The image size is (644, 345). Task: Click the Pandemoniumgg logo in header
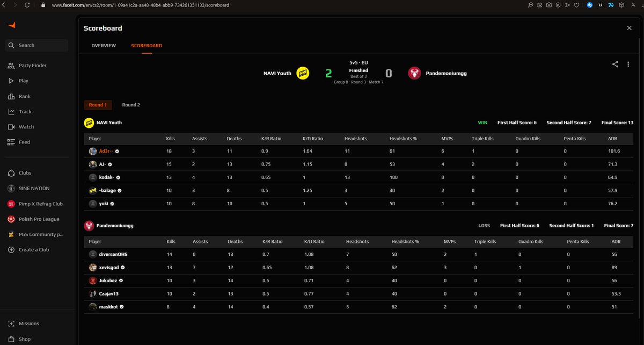[414, 73]
